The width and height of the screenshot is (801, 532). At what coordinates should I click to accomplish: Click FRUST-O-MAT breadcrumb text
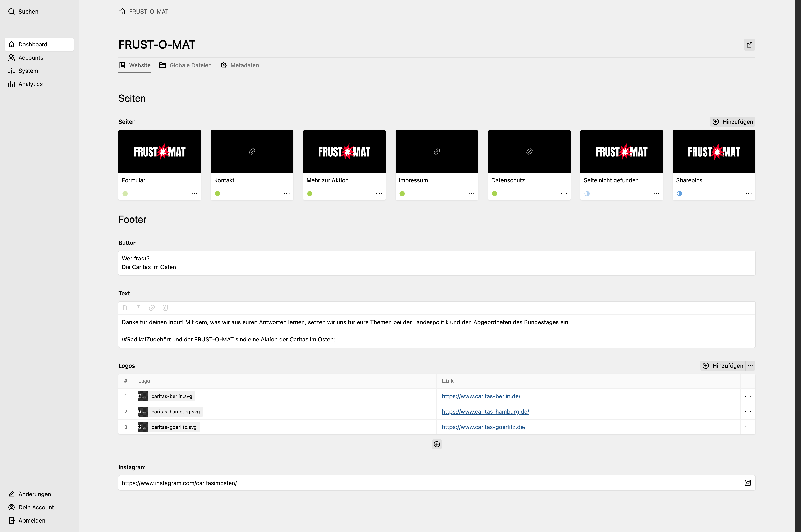(x=149, y=12)
